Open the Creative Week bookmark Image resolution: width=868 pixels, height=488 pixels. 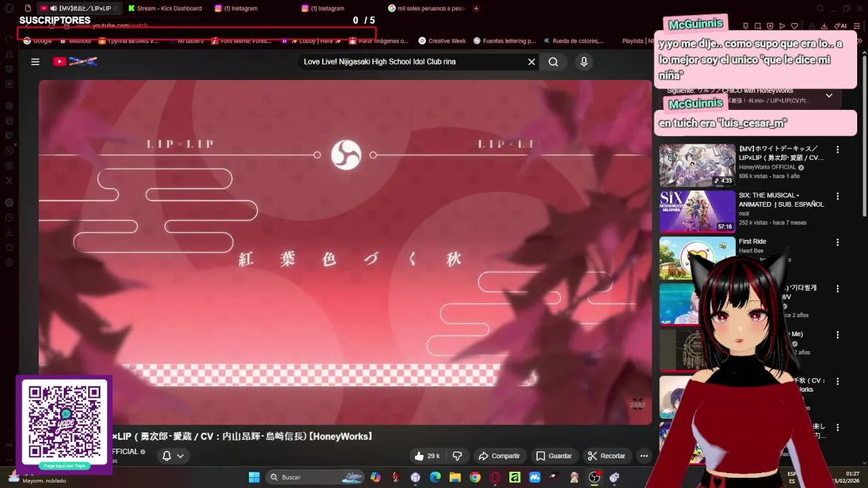(x=442, y=41)
